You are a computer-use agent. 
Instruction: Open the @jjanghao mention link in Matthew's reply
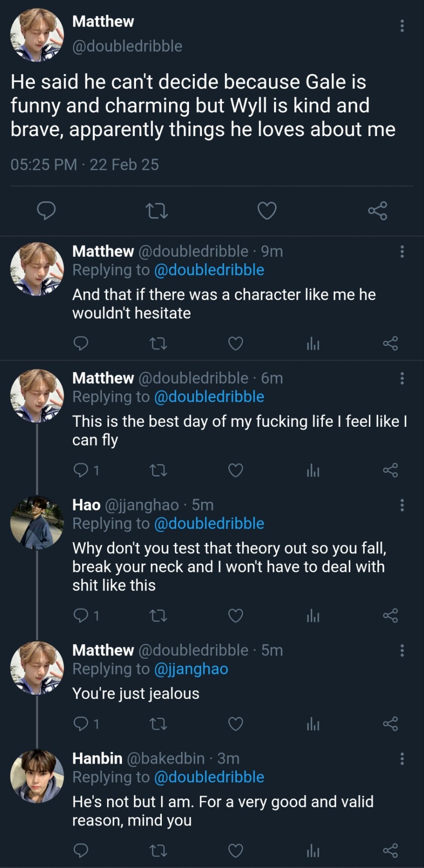click(191, 669)
